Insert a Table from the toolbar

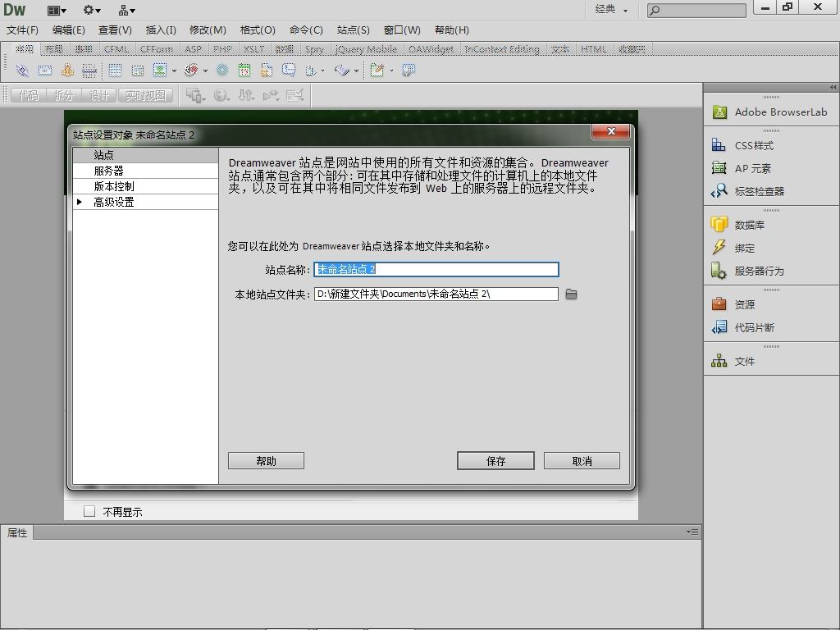115,70
